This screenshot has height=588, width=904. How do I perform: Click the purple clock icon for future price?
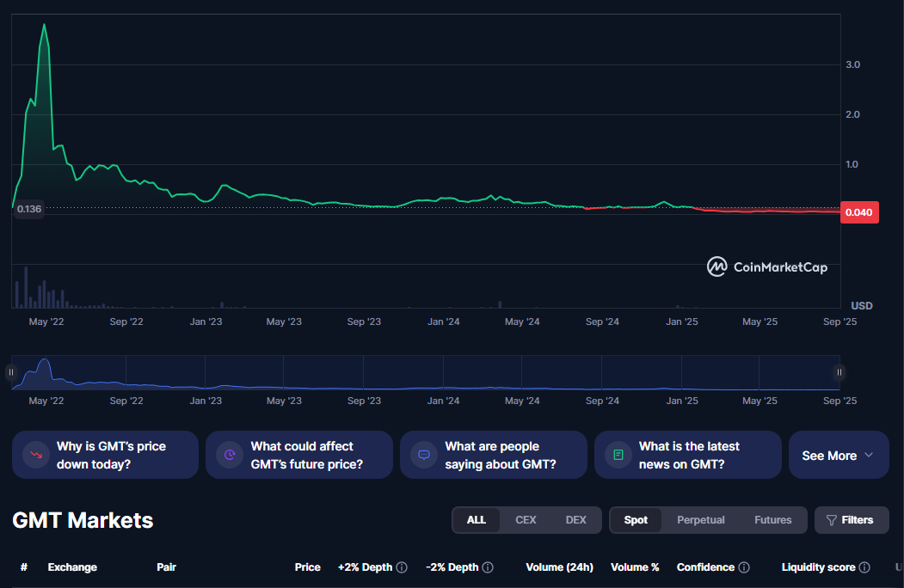[x=230, y=455]
